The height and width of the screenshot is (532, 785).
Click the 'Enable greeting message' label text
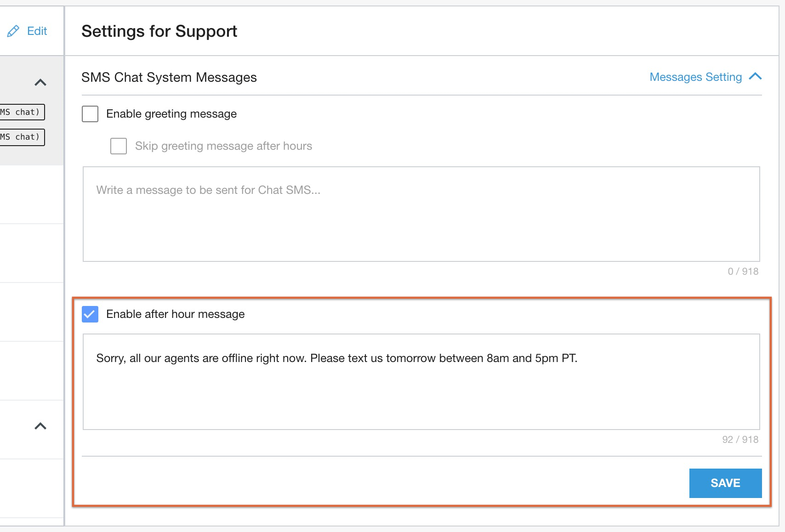(x=171, y=114)
